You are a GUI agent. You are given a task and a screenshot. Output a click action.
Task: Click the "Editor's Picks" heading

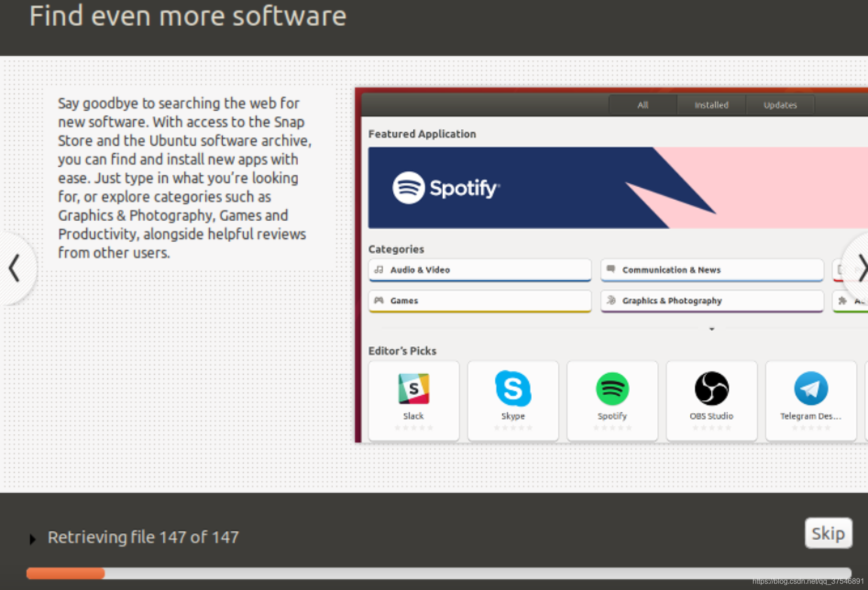point(402,351)
